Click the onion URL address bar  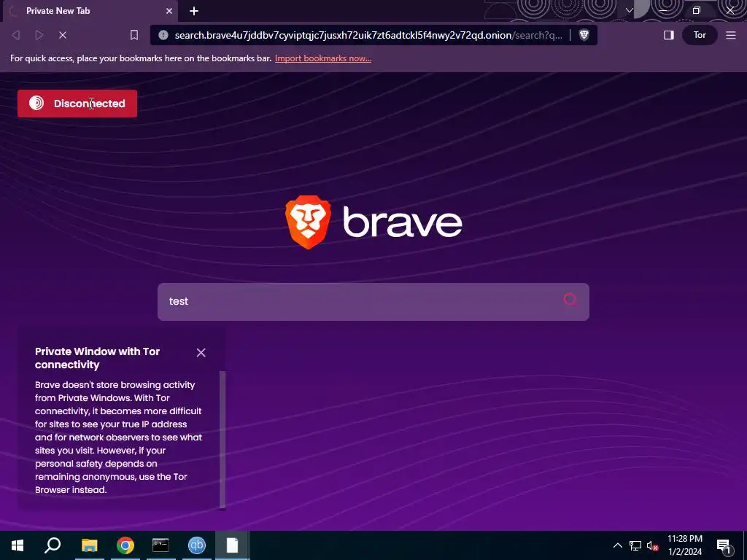point(368,35)
